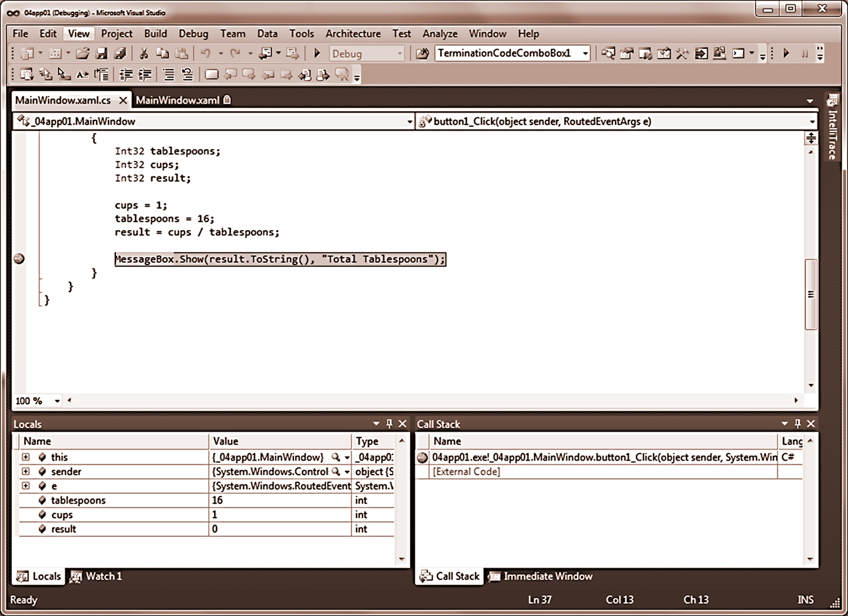Open the _04app01.MainWindow class dropdown
This screenshot has width=848, height=616.
(410, 122)
